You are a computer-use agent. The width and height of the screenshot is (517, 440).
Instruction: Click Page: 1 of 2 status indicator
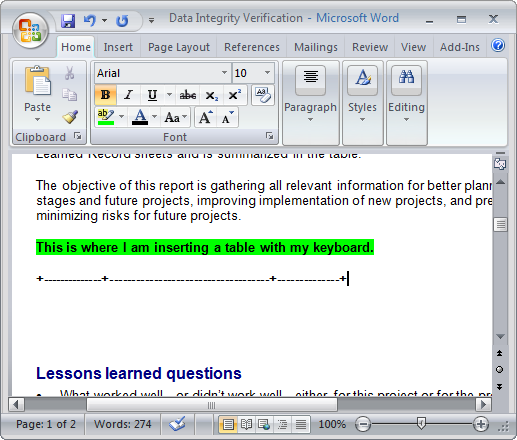46,424
